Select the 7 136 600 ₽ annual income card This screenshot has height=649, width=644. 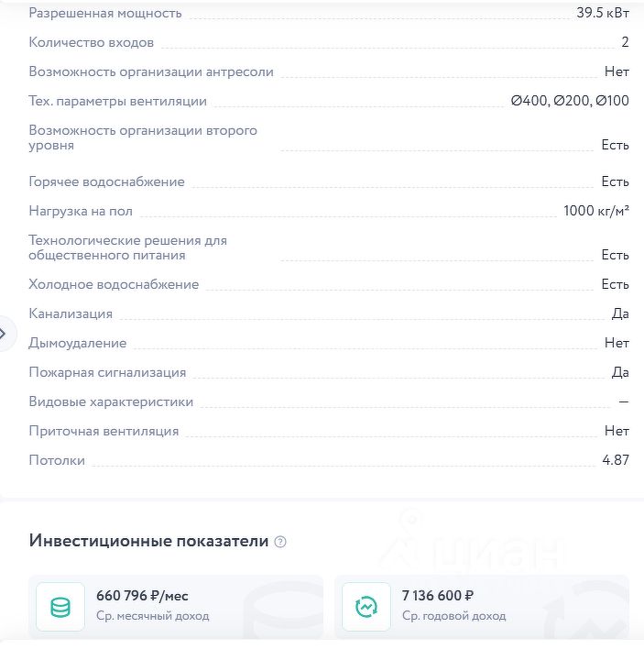point(482,605)
